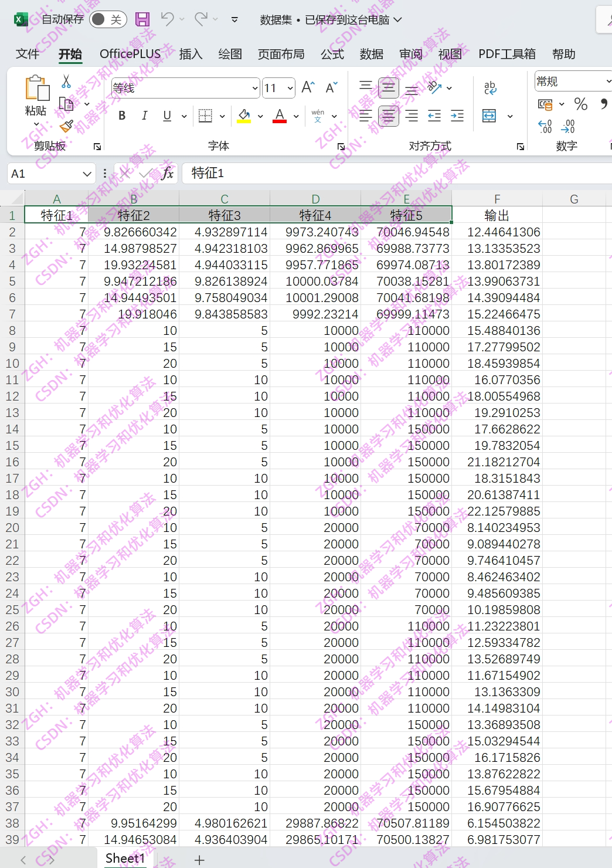612x868 pixels.
Task: Apply underline to the selection
Action: tap(166, 116)
